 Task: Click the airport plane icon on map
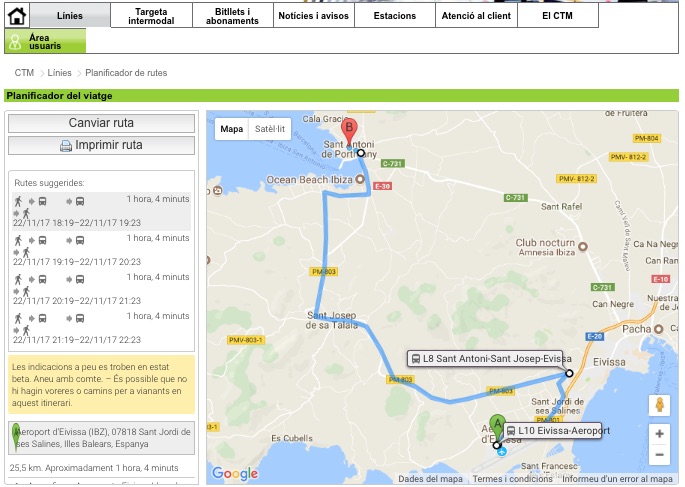click(502, 451)
